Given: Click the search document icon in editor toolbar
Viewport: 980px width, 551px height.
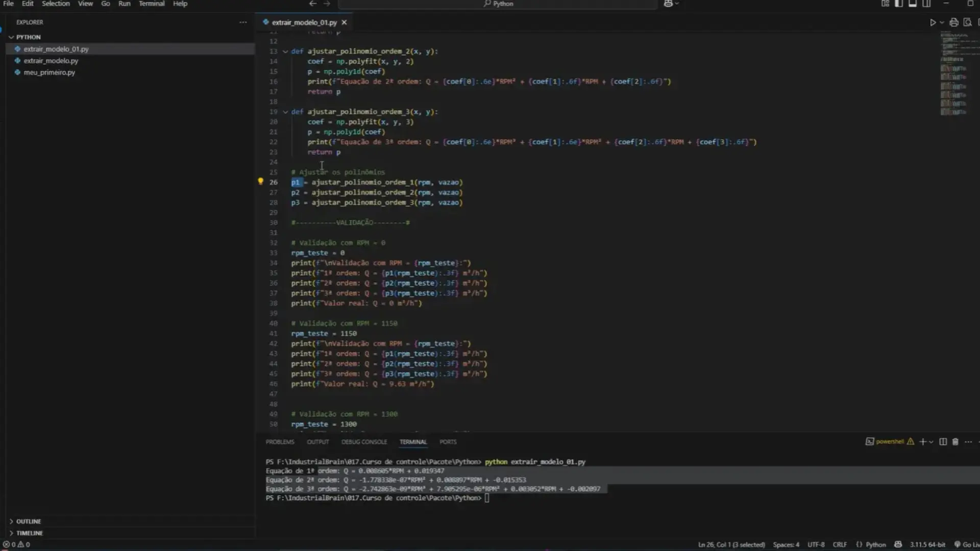Looking at the screenshot, I should (x=967, y=22).
